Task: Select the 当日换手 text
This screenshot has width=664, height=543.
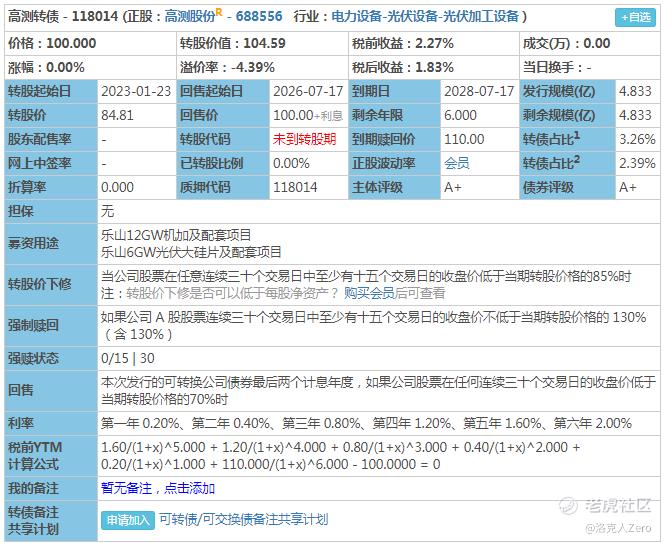Action: (557, 67)
